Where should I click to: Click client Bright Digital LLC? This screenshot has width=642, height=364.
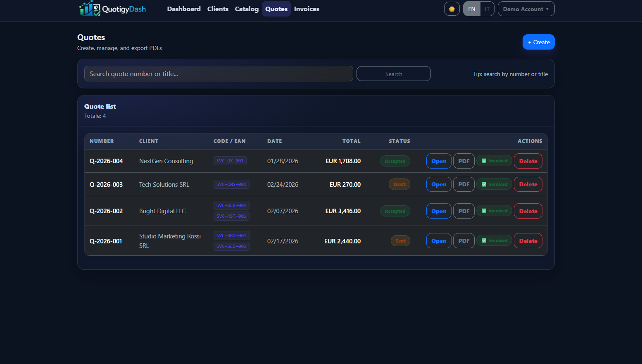[162, 211]
